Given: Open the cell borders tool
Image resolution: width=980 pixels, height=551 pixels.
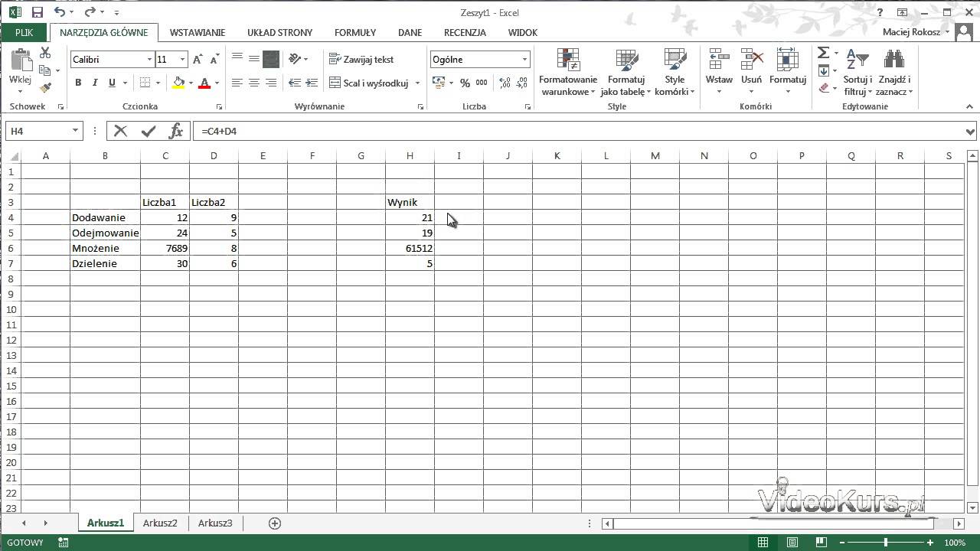Looking at the screenshot, I should (145, 83).
